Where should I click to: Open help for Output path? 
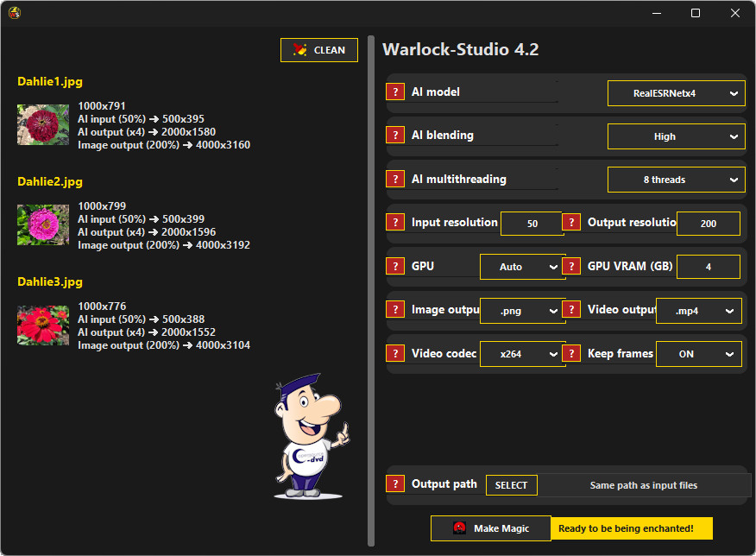point(395,484)
